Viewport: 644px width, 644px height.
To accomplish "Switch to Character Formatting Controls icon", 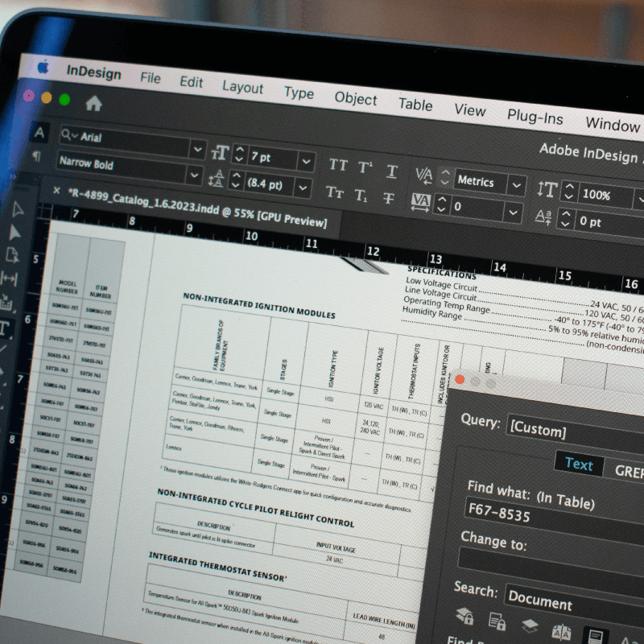I will click(39, 133).
